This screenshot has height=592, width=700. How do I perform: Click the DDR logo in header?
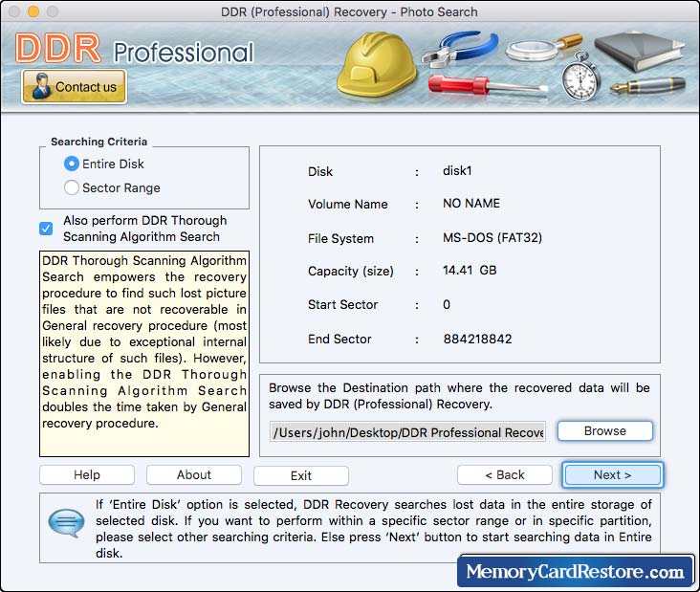[x=58, y=48]
